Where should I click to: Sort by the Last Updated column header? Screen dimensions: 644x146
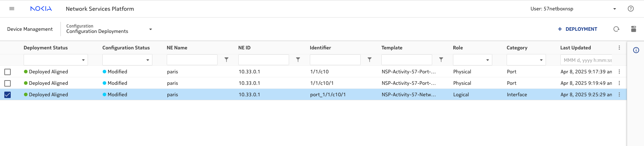pos(575,48)
